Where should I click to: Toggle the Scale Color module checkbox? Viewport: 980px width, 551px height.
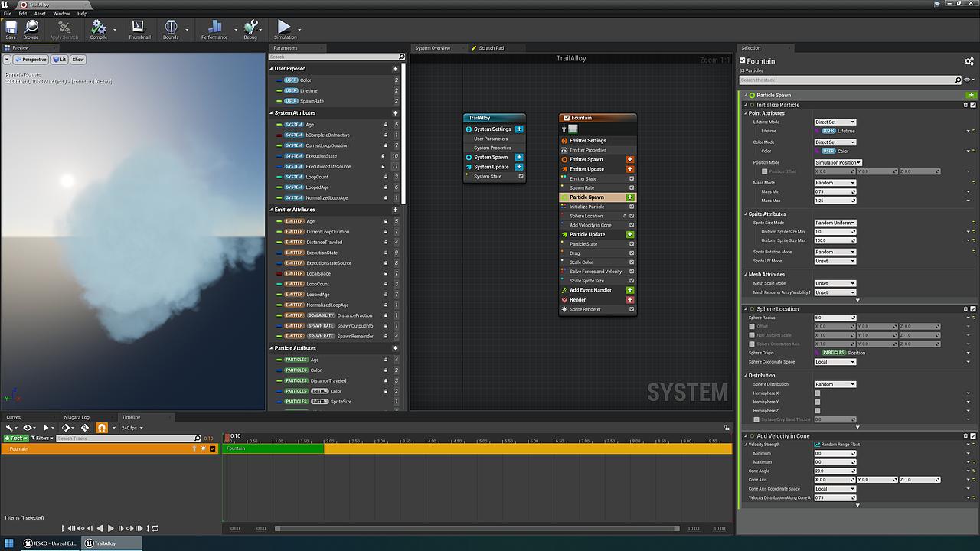coord(632,262)
